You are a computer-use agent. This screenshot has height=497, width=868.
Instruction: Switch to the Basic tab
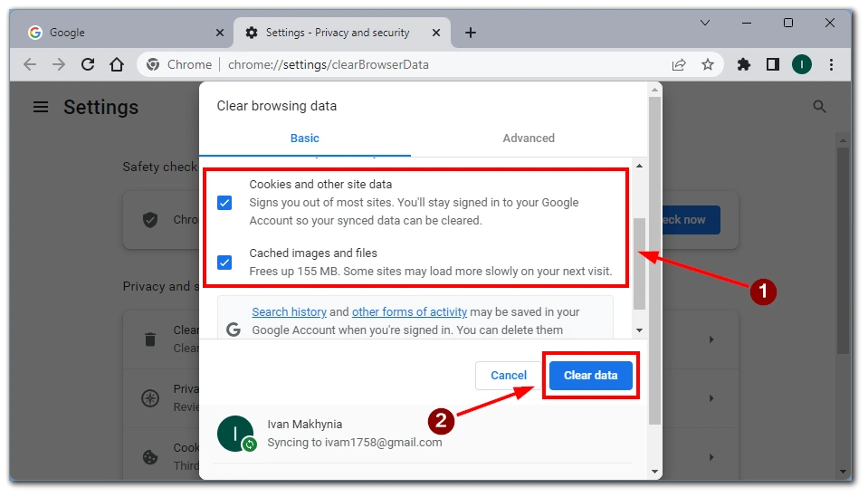[305, 139]
